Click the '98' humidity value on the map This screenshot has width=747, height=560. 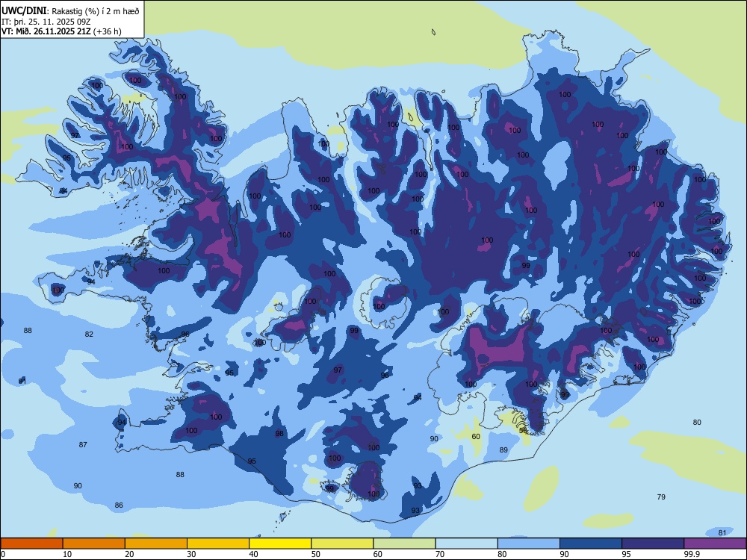click(279, 433)
